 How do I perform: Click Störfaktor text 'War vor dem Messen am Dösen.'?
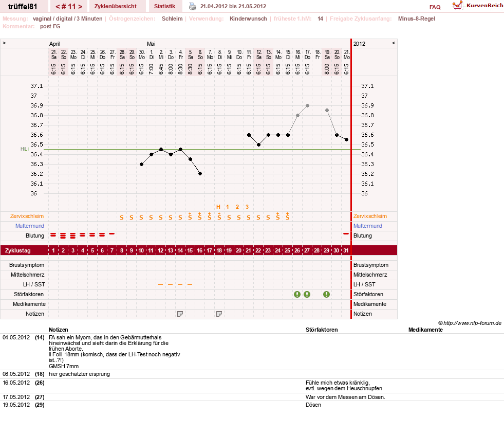tap(345, 397)
